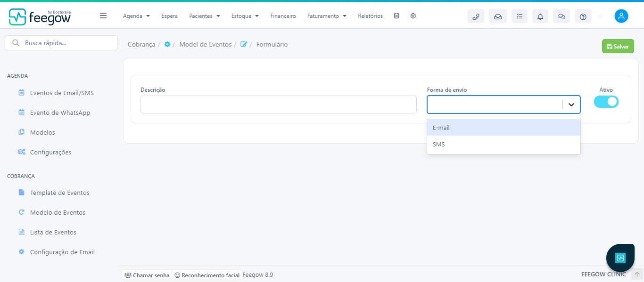Open the Relatórios menu item
Screen dimensions: 644x282
pos(371,16)
